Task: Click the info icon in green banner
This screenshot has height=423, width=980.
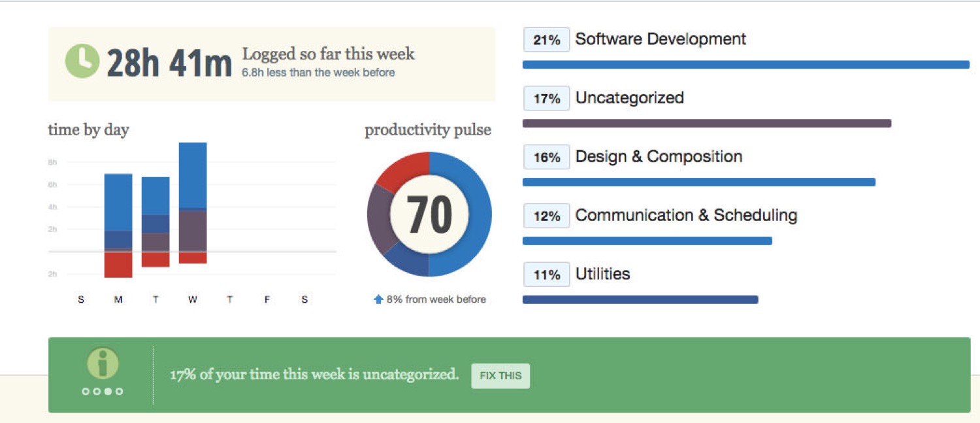Action: 103,364
